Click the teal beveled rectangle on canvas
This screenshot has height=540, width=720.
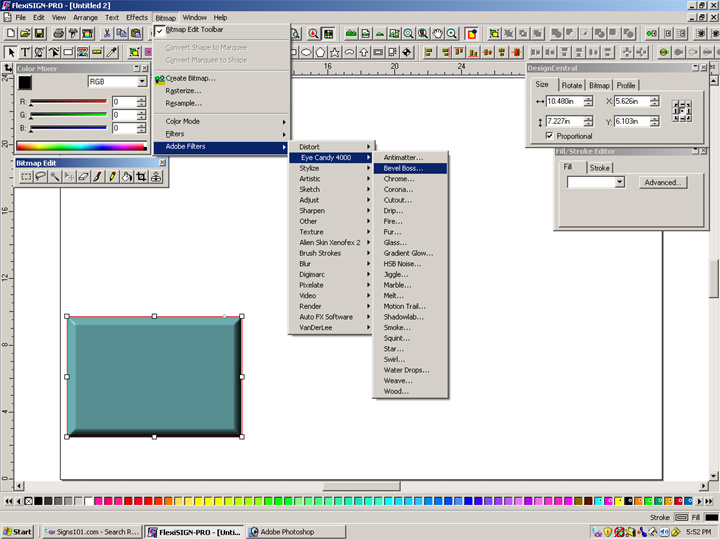point(154,377)
